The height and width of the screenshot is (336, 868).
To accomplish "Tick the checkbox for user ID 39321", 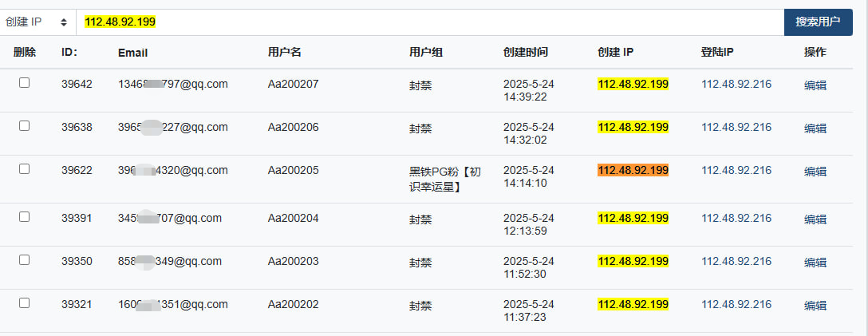I will [25, 303].
